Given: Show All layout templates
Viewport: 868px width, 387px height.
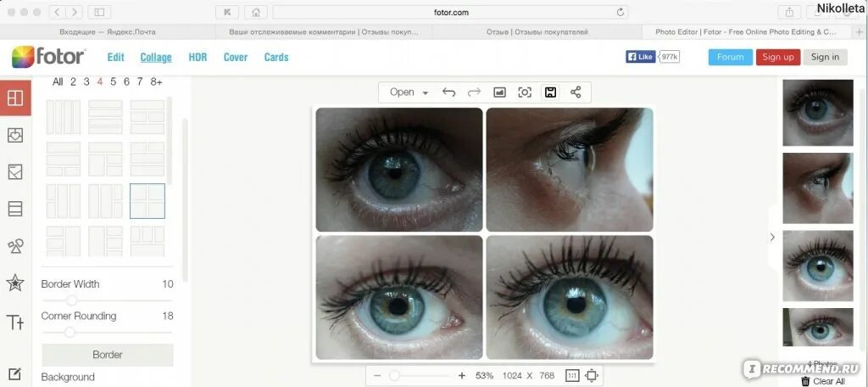Looking at the screenshot, I should 58,82.
